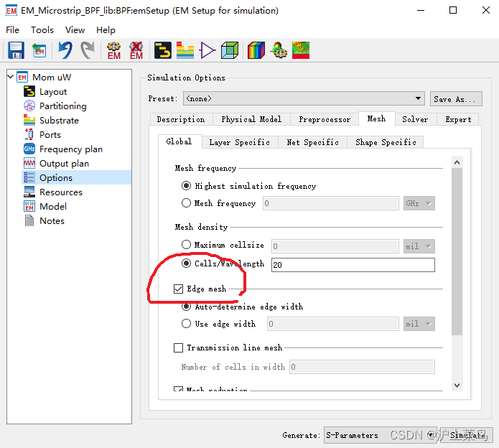This screenshot has height=448, width=499.
Task: Click the Number of cells in width field
Action: (x=362, y=367)
